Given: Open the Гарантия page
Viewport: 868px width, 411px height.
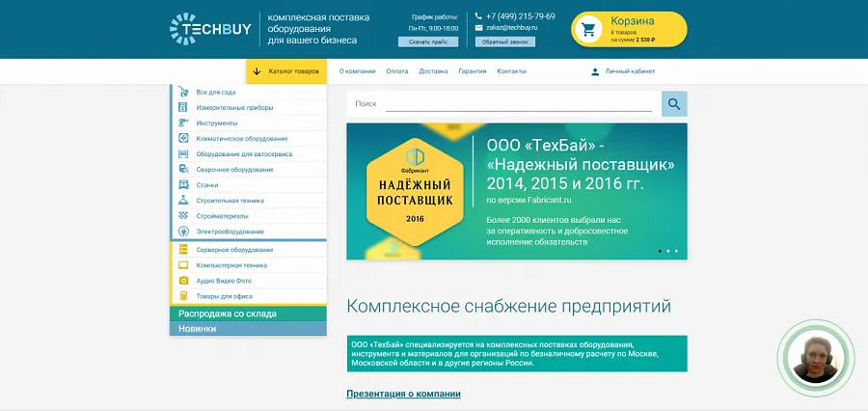Looking at the screenshot, I should click(473, 71).
